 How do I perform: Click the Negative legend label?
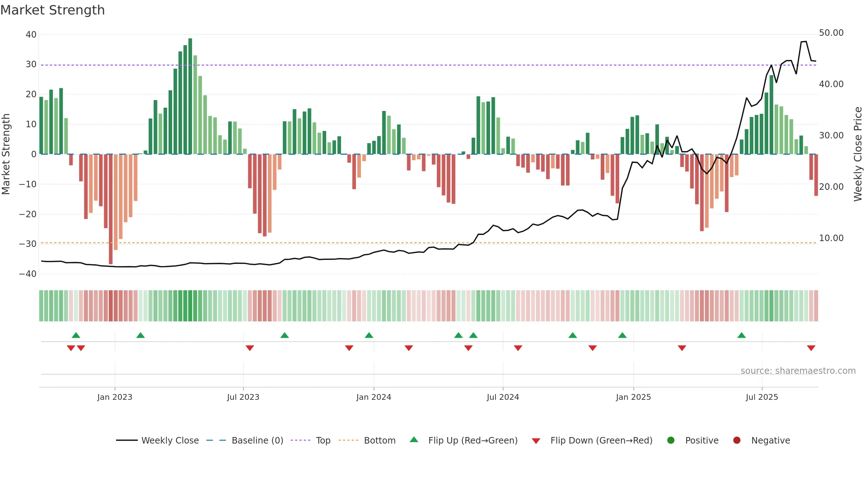click(x=771, y=440)
